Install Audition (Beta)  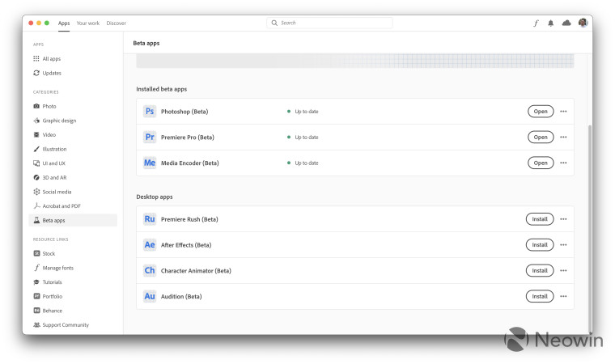click(x=540, y=296)
